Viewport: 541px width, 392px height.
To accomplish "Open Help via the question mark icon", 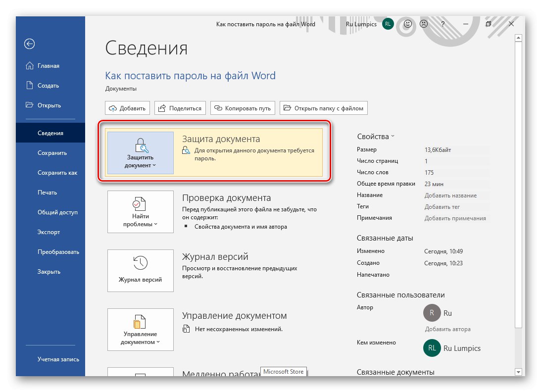I will click(x=443, y=24).
